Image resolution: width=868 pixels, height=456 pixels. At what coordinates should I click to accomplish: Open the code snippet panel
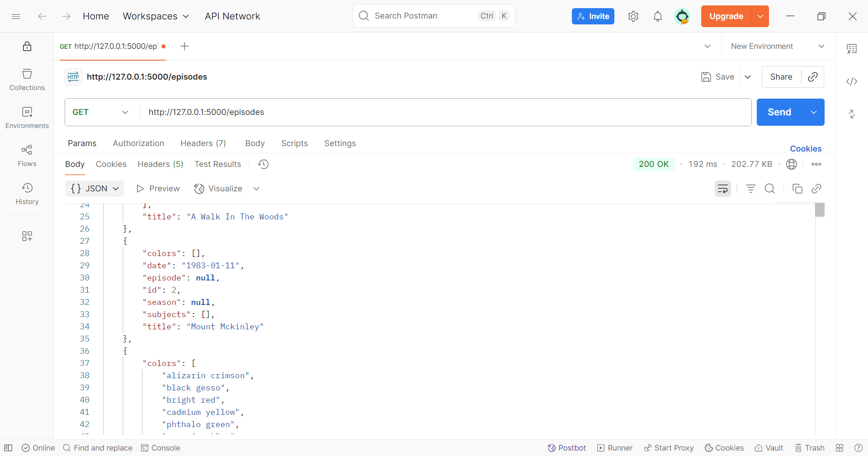pos(852,81)
